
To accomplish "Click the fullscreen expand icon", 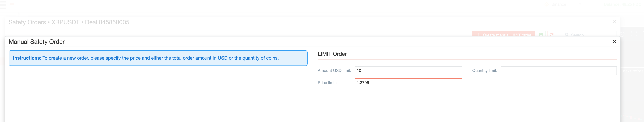I will coord(634,34).
